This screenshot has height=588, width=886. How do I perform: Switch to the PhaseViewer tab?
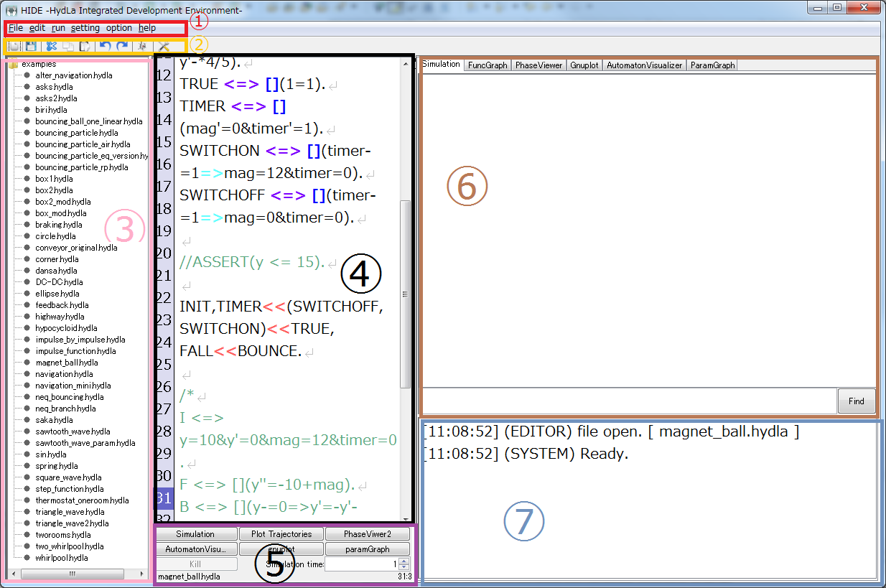point(538,65)
